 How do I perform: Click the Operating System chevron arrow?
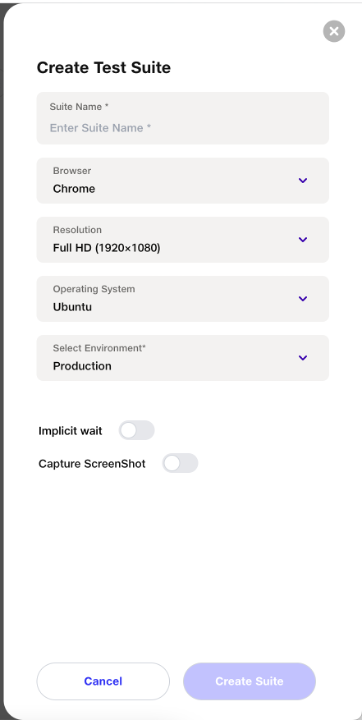click(x=303, y=299)
